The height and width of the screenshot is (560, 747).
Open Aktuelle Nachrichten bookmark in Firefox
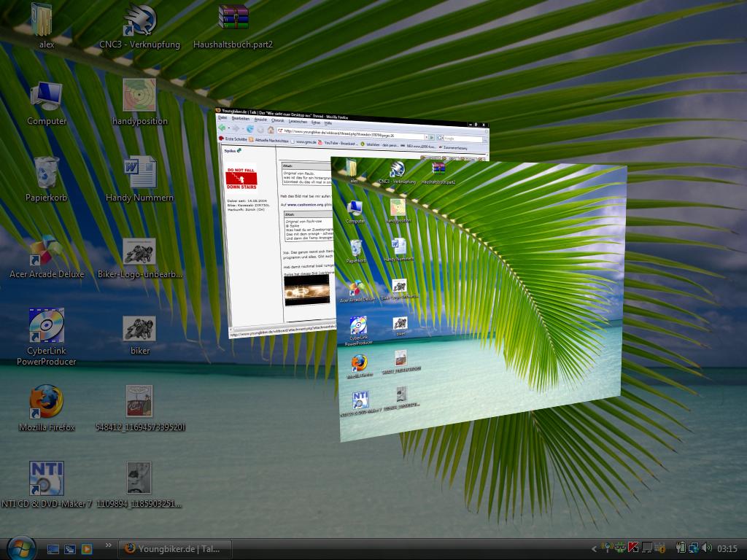coord(268,140)
